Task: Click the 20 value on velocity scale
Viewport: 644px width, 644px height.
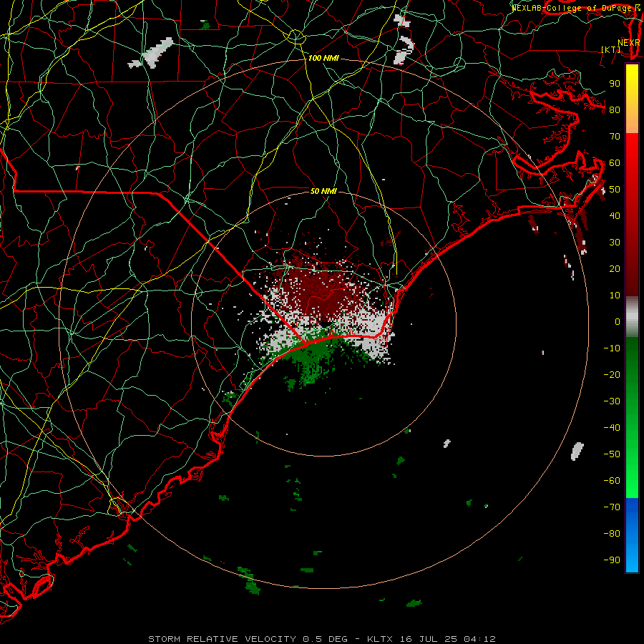Action: [615, 269]
